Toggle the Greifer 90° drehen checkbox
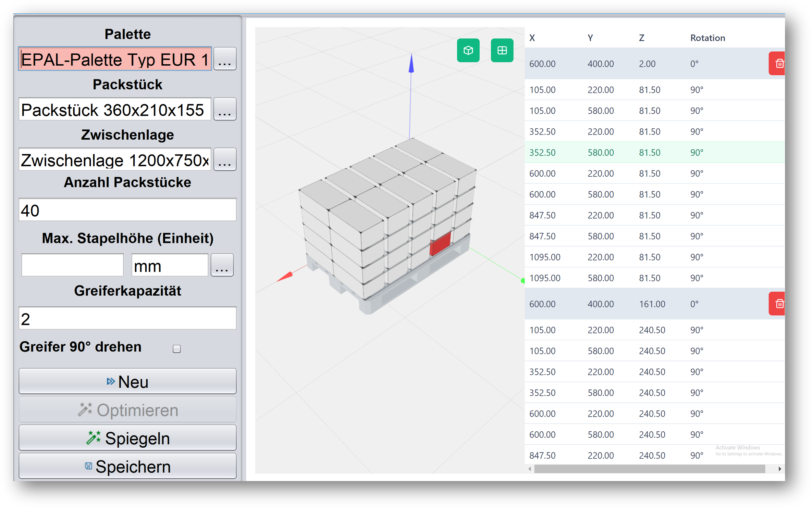 177,349
